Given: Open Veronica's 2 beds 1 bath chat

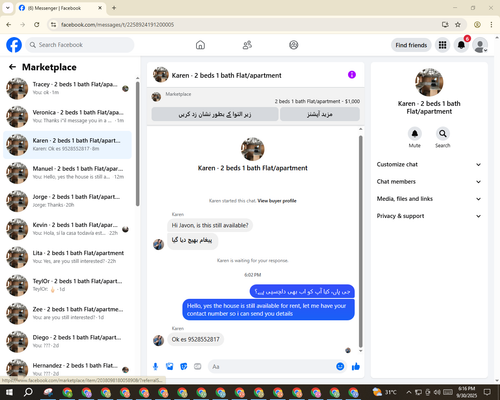Looking at the screenshot, I should click(x=68, y=117).
